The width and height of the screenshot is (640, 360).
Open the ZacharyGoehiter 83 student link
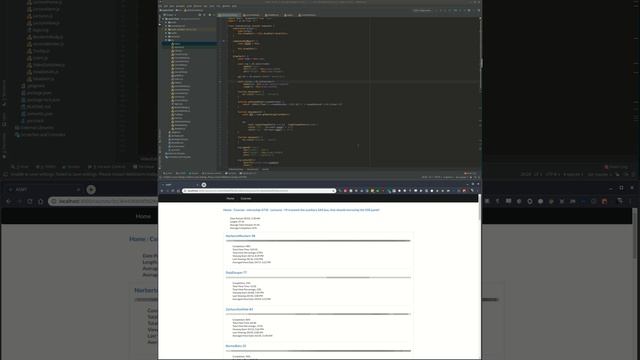(240, 309)
